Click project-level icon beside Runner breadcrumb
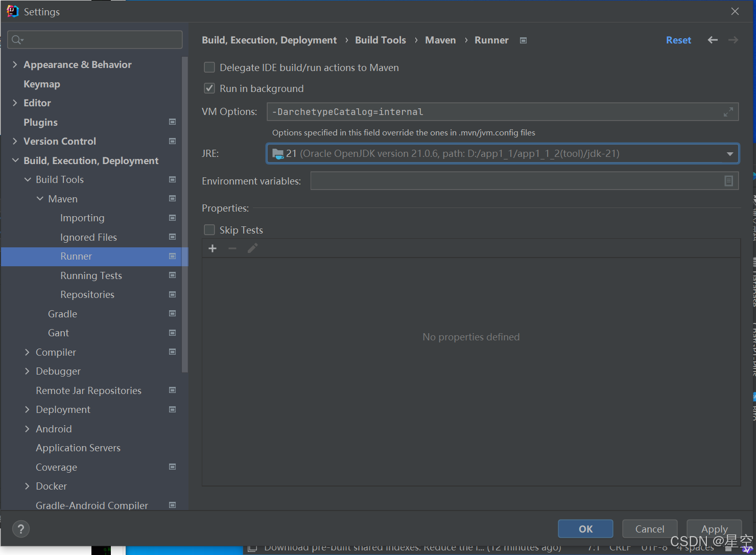This screenshot has width=756, height=555. (x=523, y=40)
